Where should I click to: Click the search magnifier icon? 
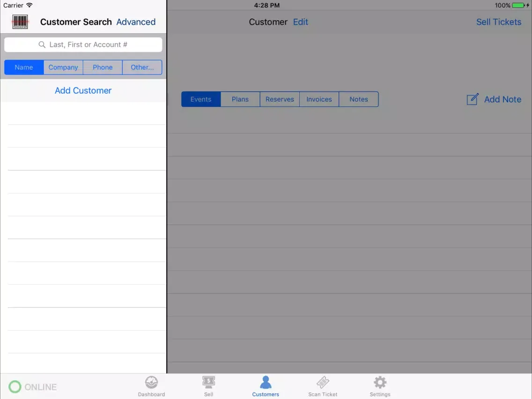[x=42, y=44]
